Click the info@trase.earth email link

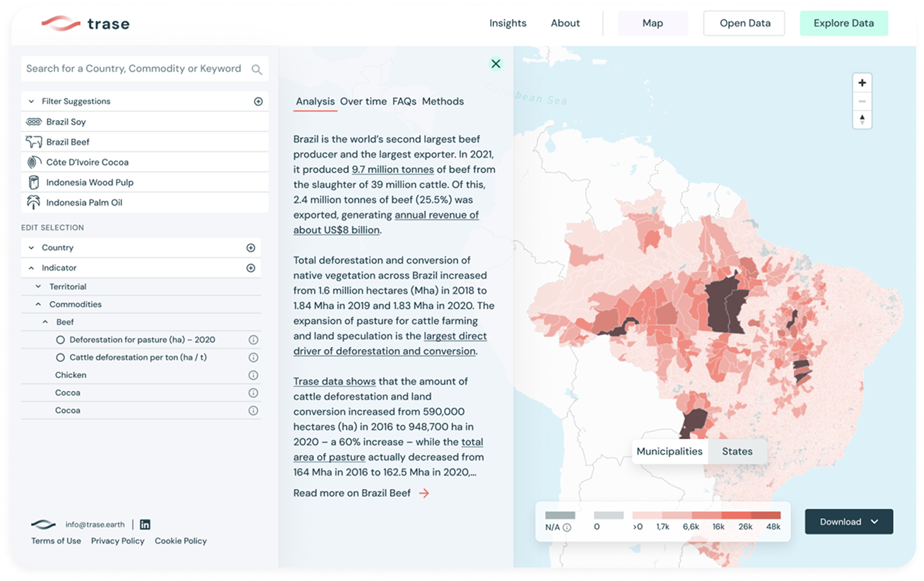95,524
